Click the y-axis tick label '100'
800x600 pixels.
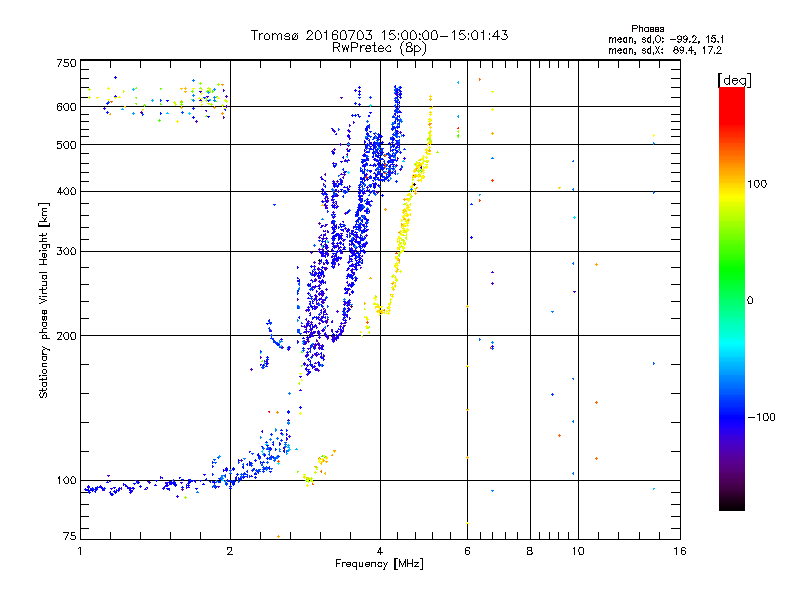point(66,480)
